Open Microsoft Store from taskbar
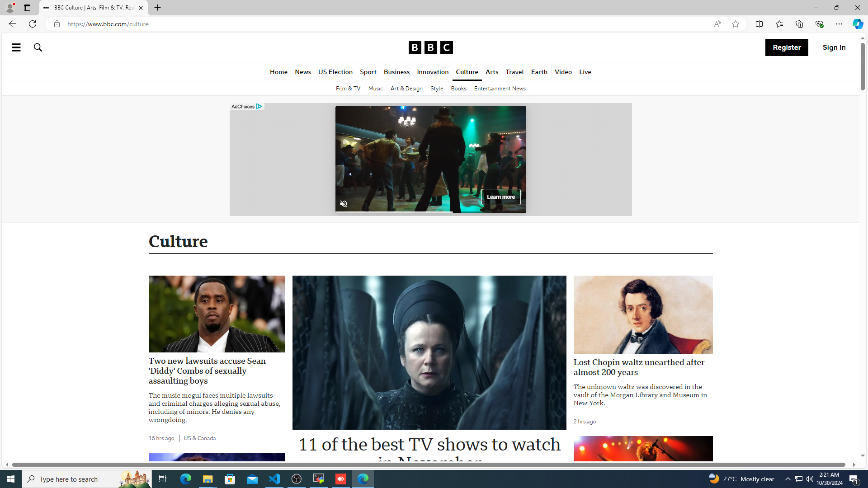The height and width of the screenshot is (488, 868). [230, 479]
